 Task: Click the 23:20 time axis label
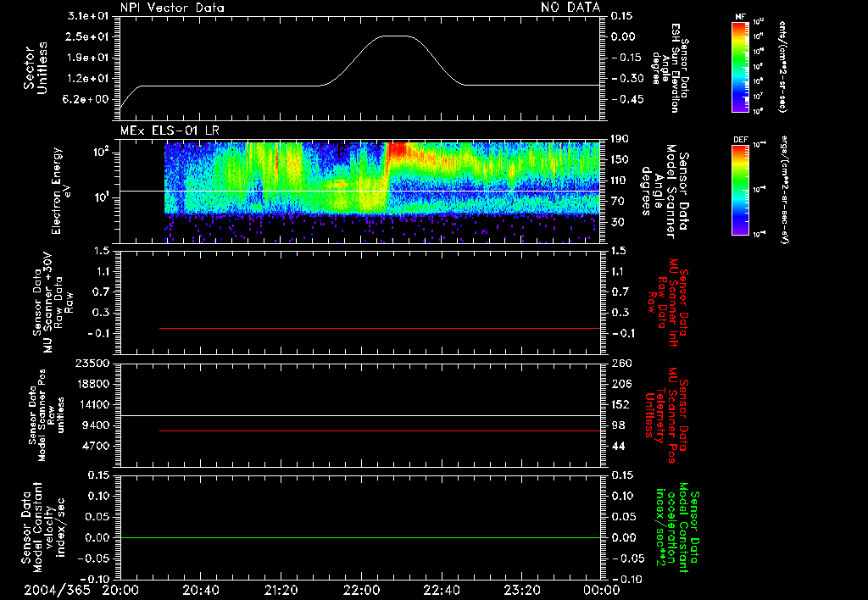click(x=521, y=589)
